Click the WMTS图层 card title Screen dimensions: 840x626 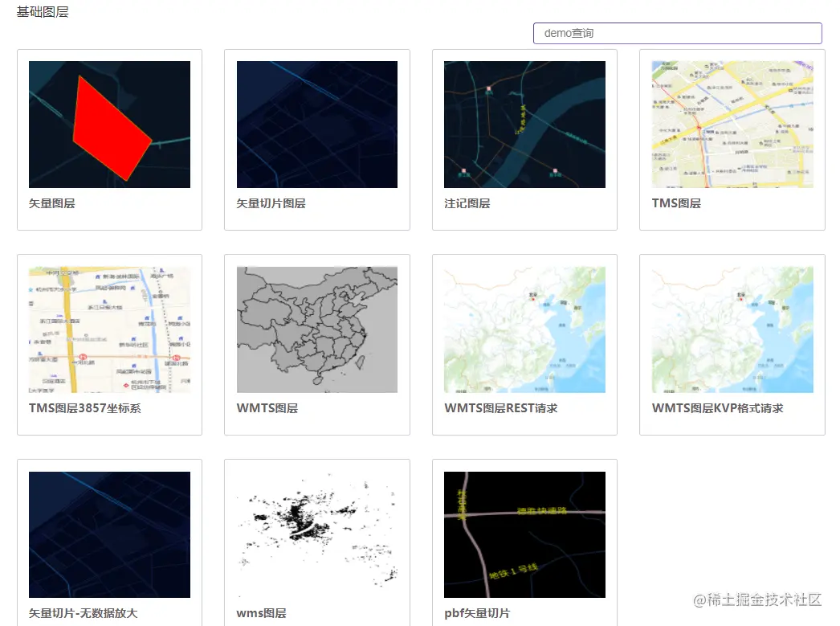[x=267, y=408]
